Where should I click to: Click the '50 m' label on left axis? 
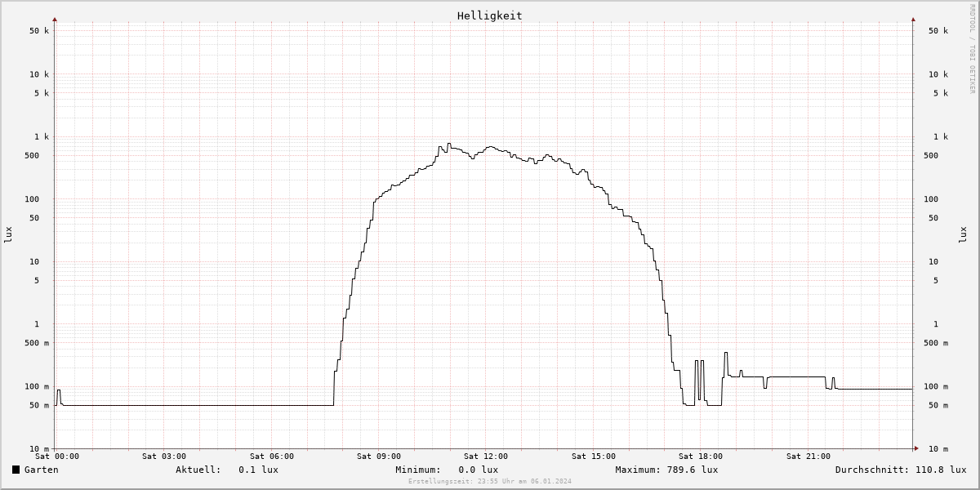coord(39,406)
